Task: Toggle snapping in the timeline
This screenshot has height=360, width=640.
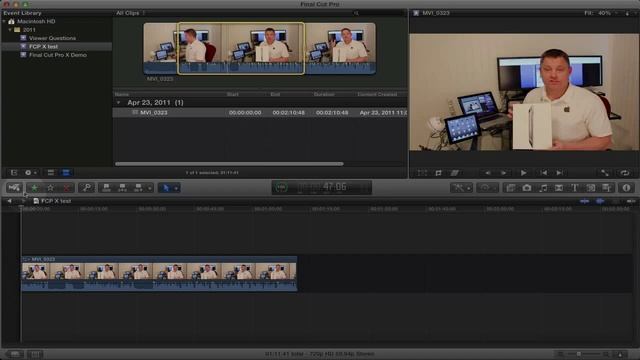Action: point(631,201)
